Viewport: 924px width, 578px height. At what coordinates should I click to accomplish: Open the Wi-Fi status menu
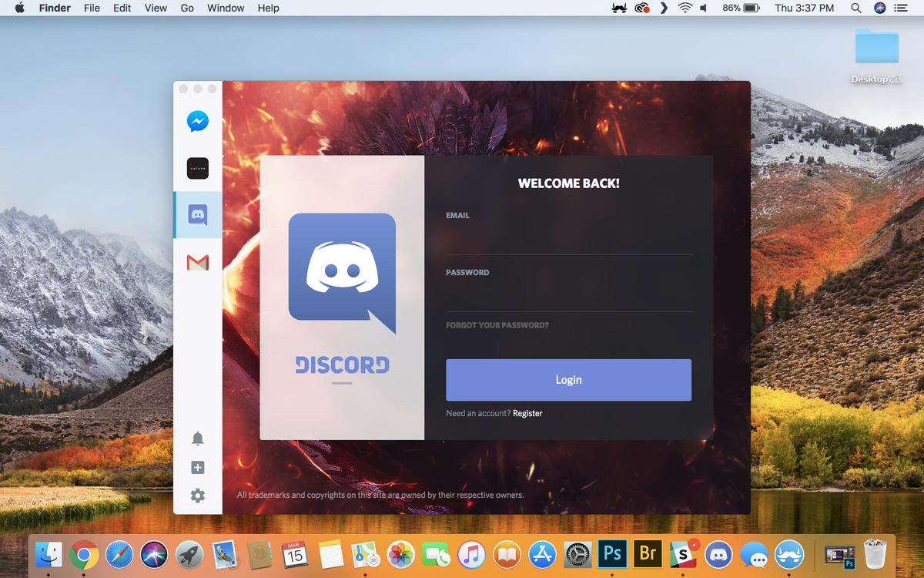click(684, 8)
